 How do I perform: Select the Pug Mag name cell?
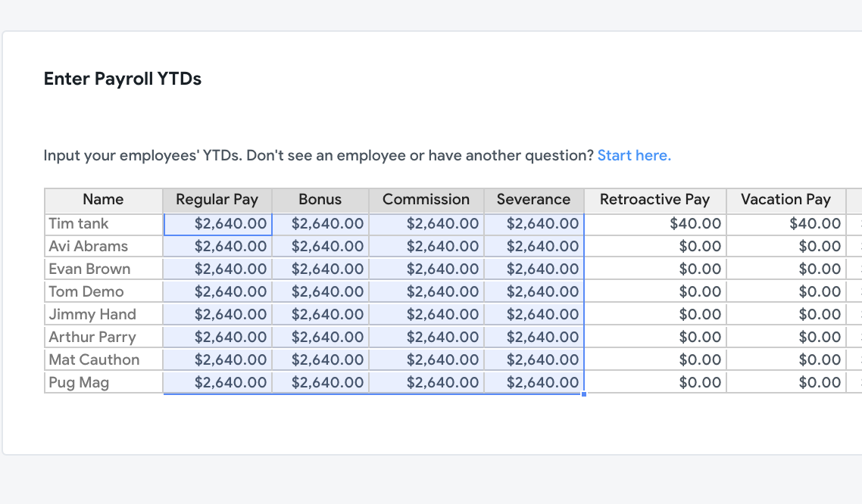[103, 382]
